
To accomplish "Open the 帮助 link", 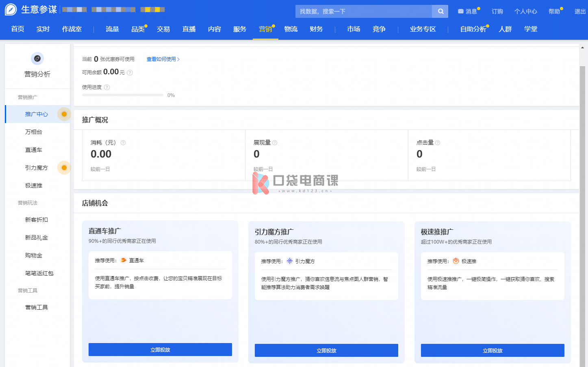I will pyautogui.click(x=554, y=11).
